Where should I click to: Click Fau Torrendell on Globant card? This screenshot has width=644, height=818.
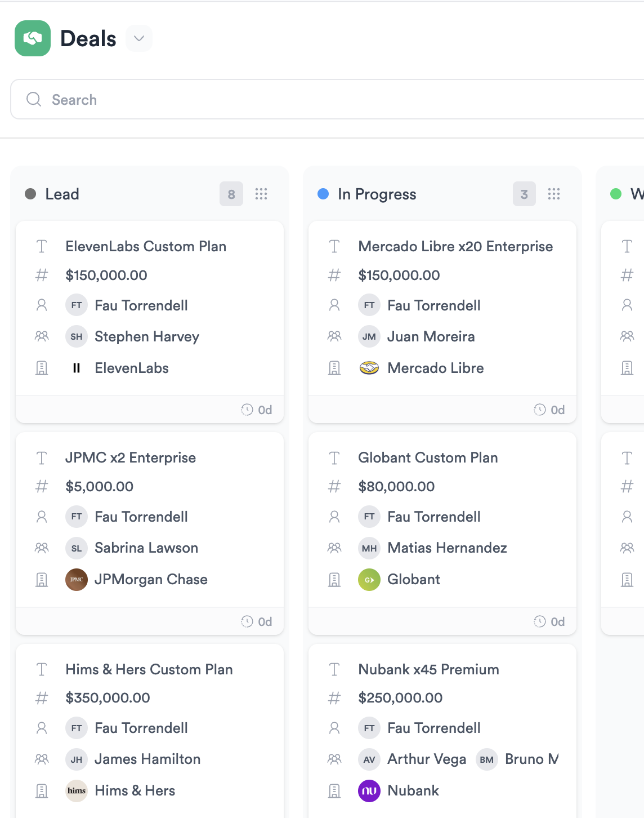(x=434, y=517)
